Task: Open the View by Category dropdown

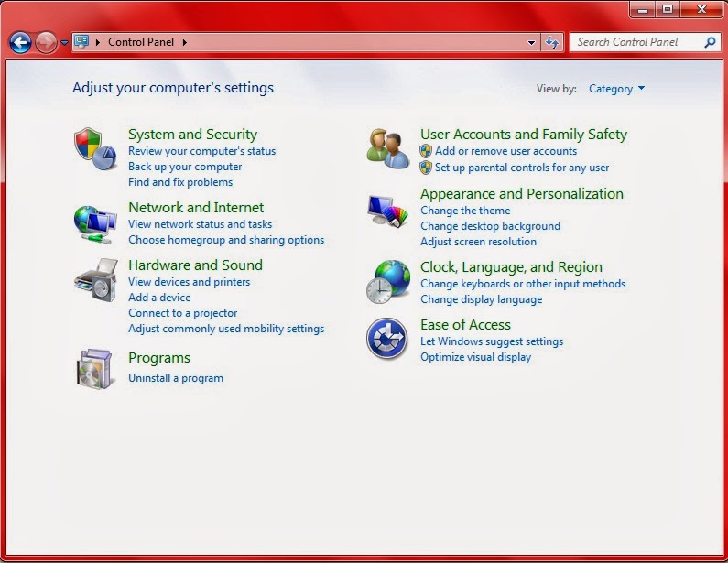Action: coord(616,89)
